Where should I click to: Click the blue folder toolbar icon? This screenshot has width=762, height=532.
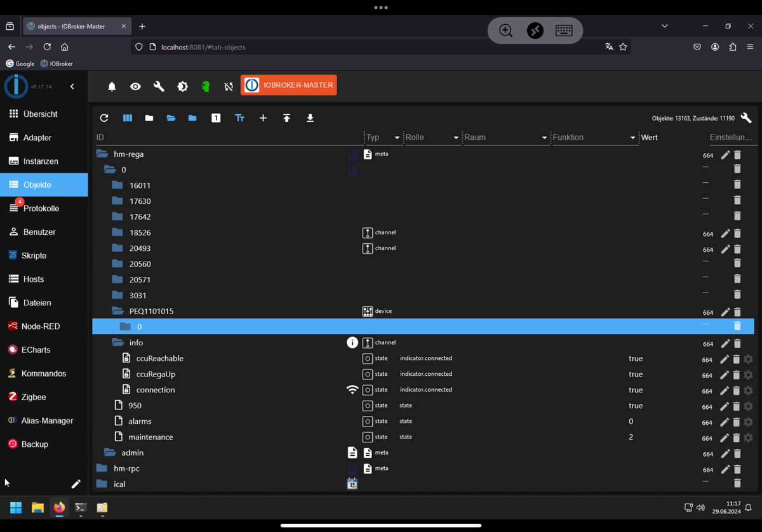pyautogui.click(x=192, y=118)
